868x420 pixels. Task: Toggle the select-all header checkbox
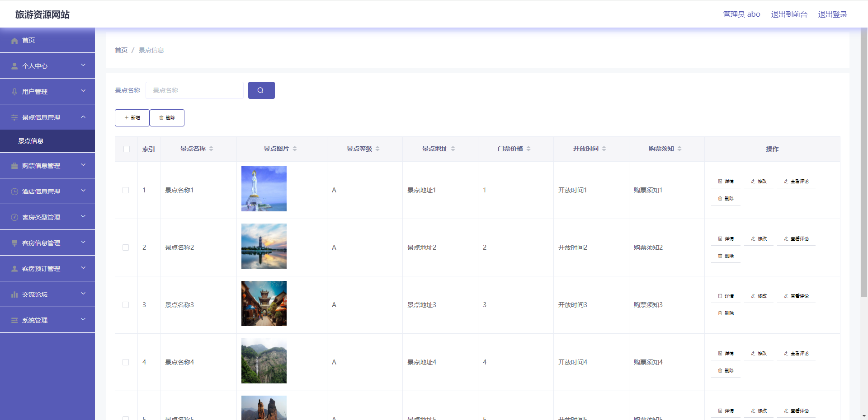click(x=127, y=149)
